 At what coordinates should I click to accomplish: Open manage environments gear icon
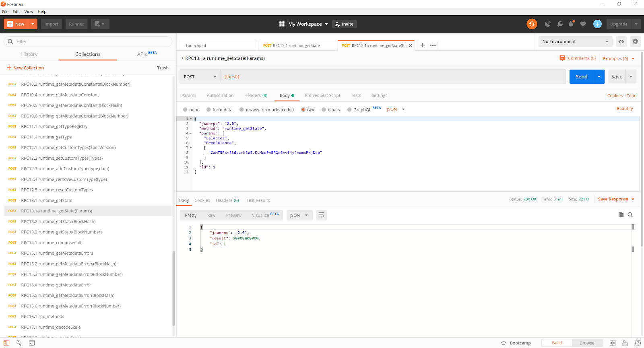[635, 41]
